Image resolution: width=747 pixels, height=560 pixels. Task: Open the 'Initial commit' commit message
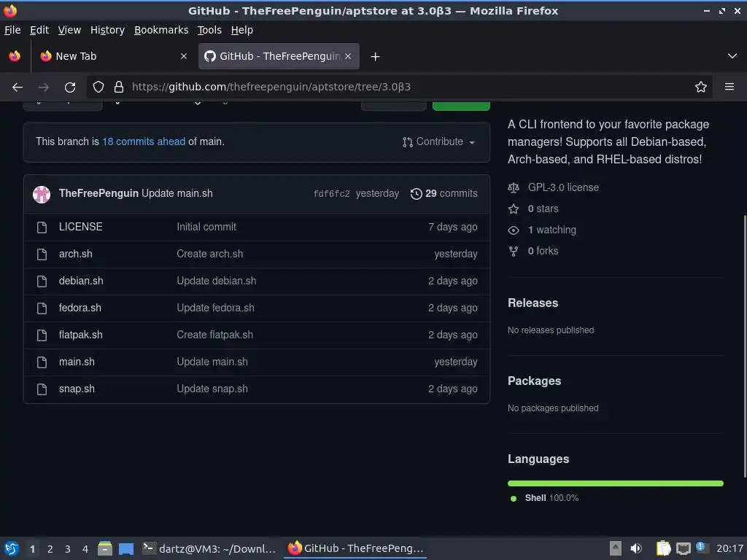pyautogui.click(x=206, y=227)
